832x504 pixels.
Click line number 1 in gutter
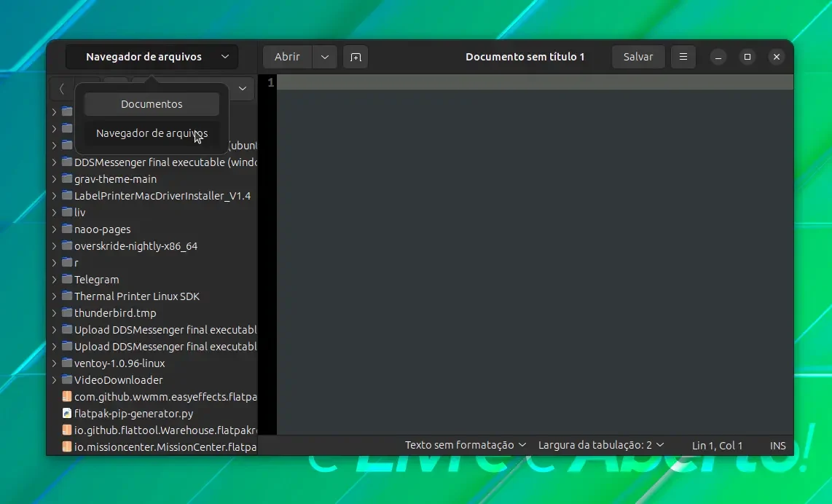tap(270, 82)
